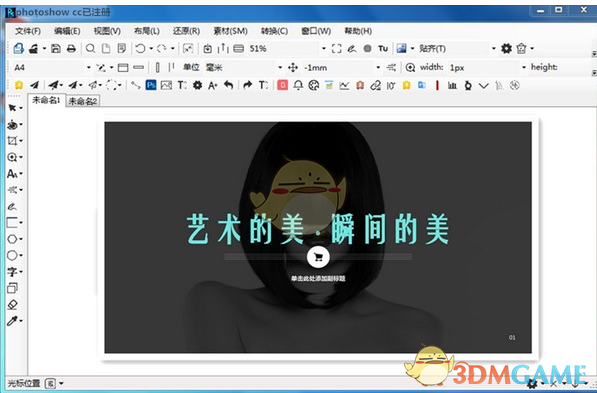The image size is (597, 393).
Task: Open the 帮助(H) menu
Action: pos(358,31)
